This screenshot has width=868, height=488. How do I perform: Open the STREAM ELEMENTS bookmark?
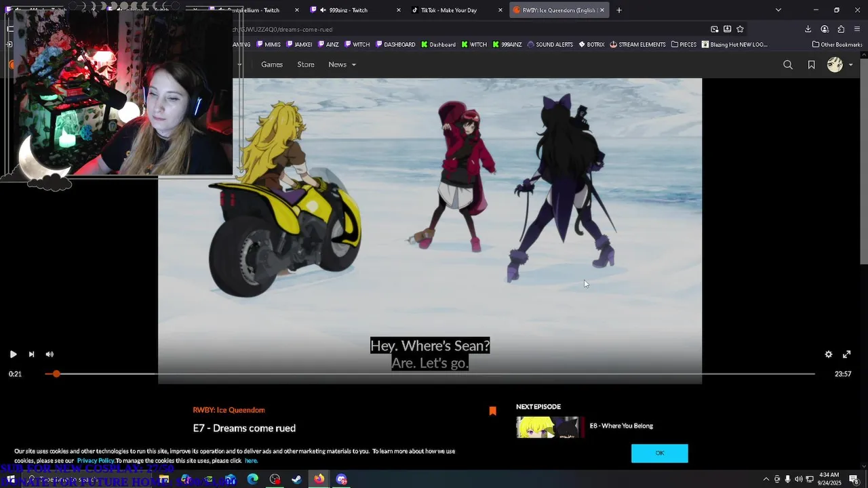637,45
